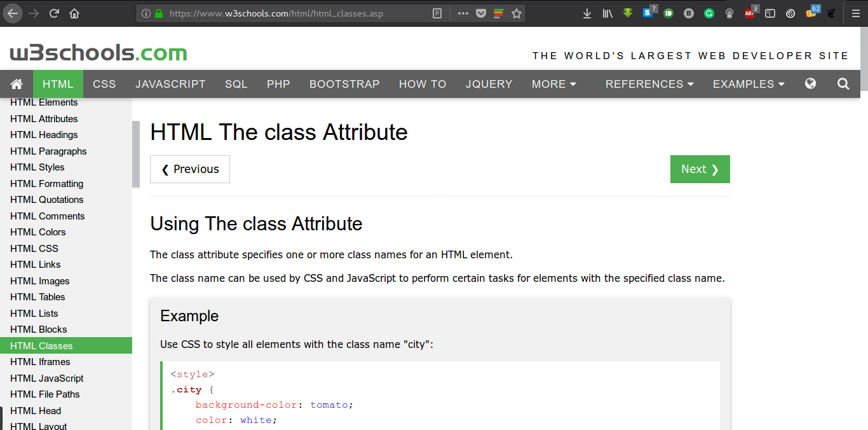
Task: Select the language globe icon in navbar
Action: click(x=810, y=83)
